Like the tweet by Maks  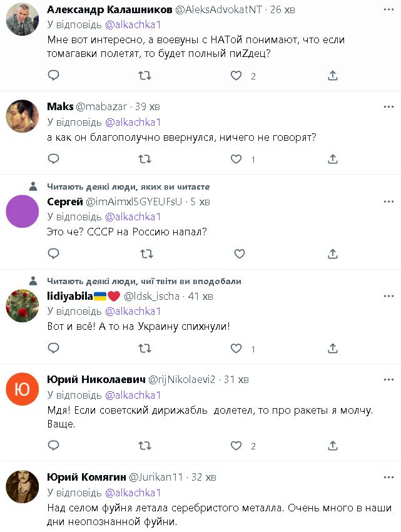click(x=236, y=160)
